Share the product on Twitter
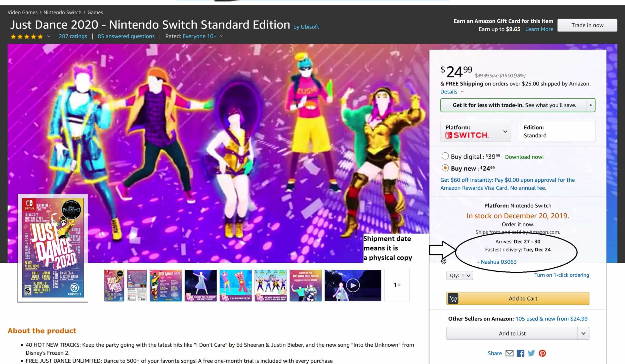 pyautogui.click(x=531, y=353)
